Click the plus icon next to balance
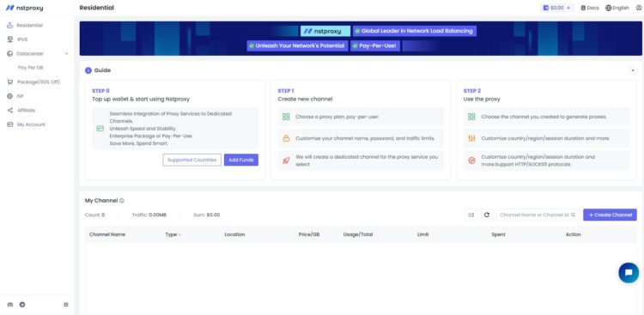 pos(568,8)
